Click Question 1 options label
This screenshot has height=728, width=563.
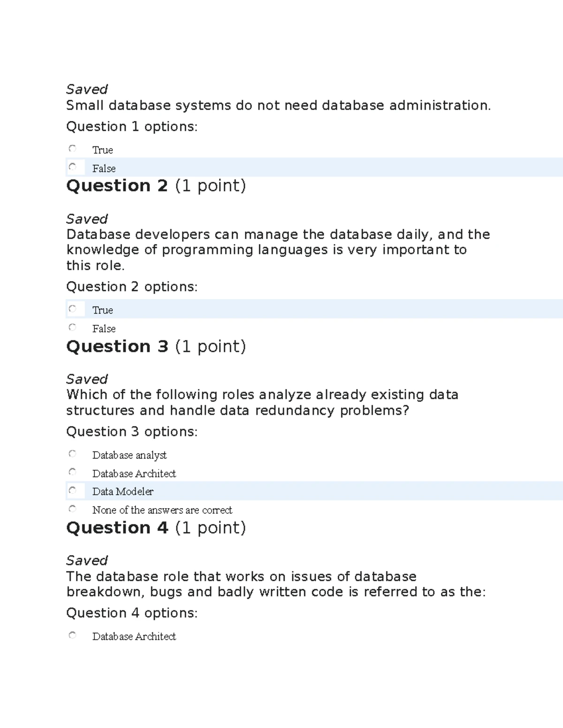tap(132, 127)
